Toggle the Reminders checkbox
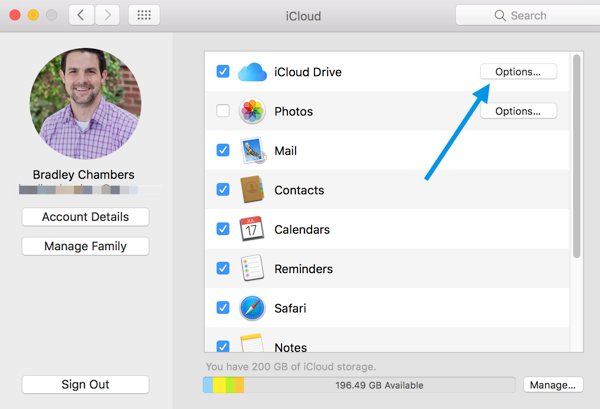 click(223, 268)
